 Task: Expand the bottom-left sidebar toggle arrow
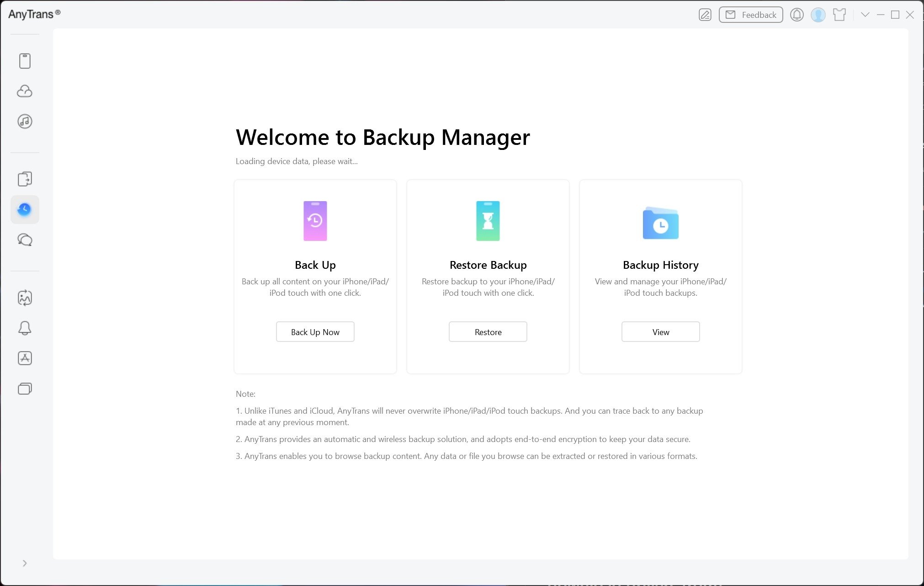click(24, 563)
